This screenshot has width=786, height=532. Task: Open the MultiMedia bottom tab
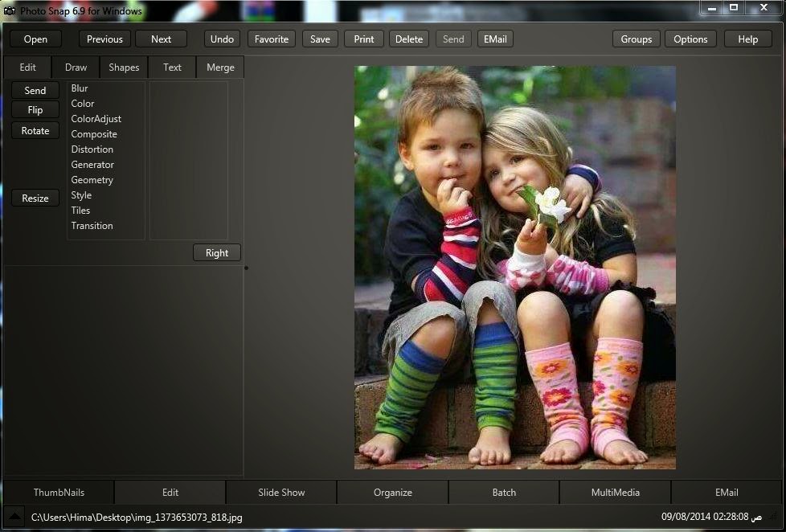coord(615,493)
